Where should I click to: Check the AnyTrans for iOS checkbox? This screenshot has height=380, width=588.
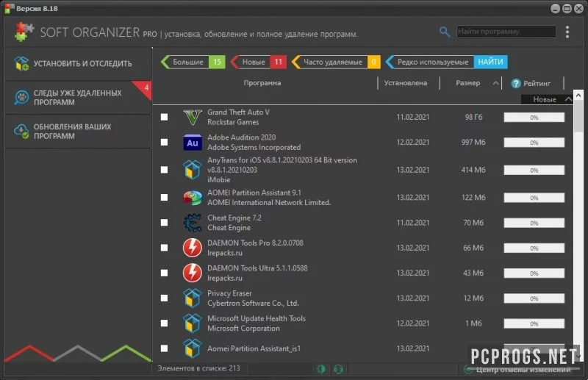pyautogui.click(x=164, y=170)
